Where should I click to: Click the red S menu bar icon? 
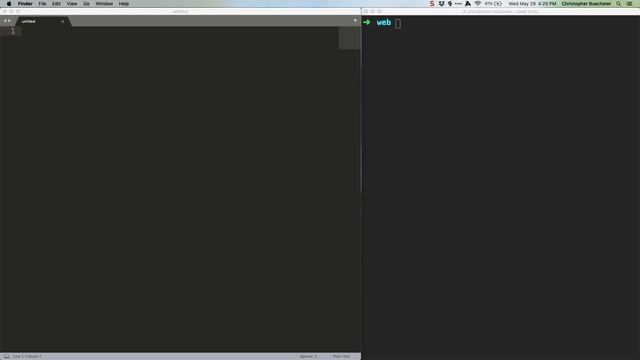pos(432,4)
